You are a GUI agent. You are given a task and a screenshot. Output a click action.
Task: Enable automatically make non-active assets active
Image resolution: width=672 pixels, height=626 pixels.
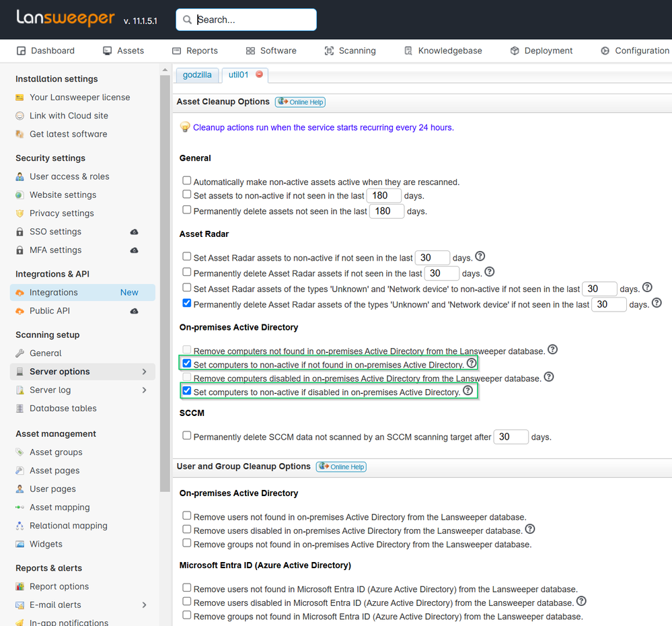point(187,181)
